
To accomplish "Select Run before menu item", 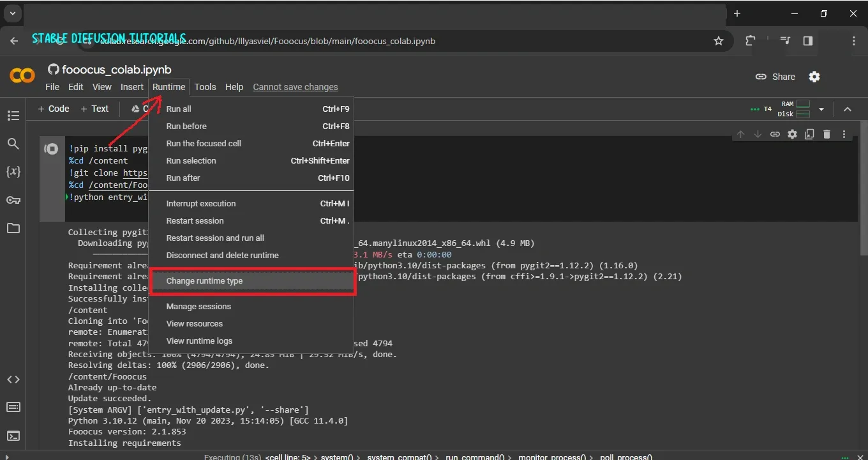I will point(251,126).
